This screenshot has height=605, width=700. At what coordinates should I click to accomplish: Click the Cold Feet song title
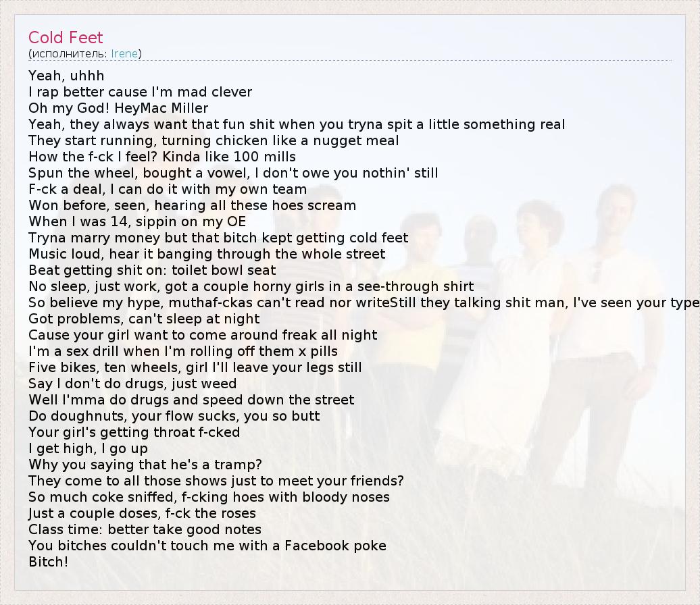click(66, 38)
